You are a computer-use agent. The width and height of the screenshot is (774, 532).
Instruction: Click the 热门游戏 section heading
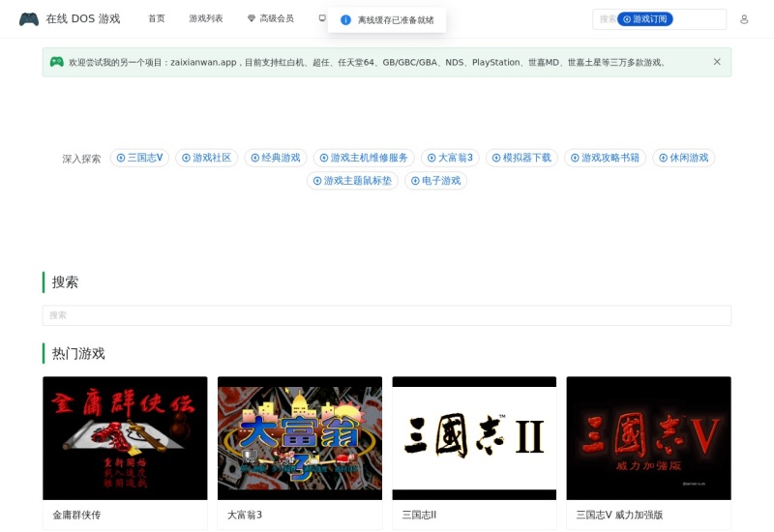(78, 353)
